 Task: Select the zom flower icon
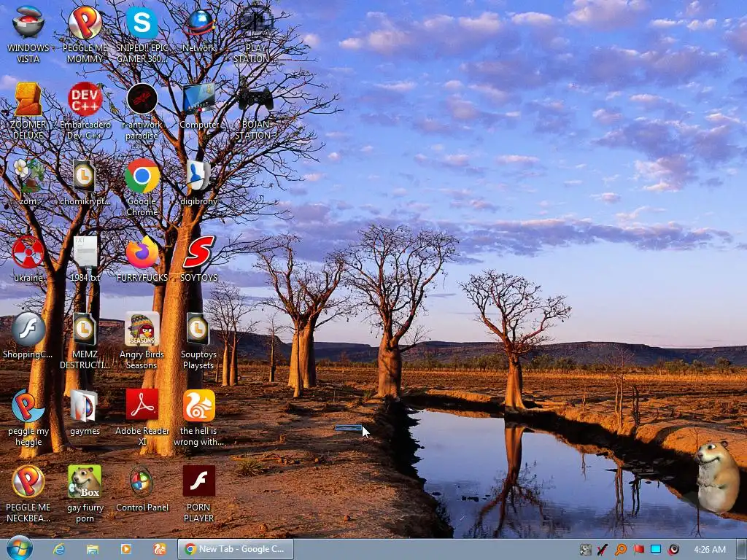[28, 182]
